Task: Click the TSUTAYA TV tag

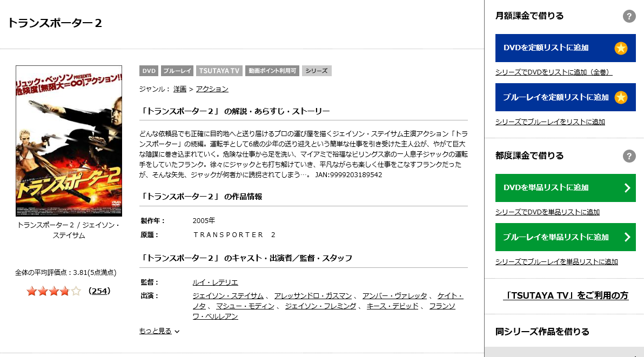Action: [219, 71]
